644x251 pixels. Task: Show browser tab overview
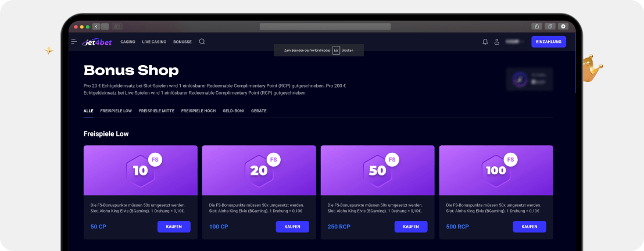[x=549, y=26]
